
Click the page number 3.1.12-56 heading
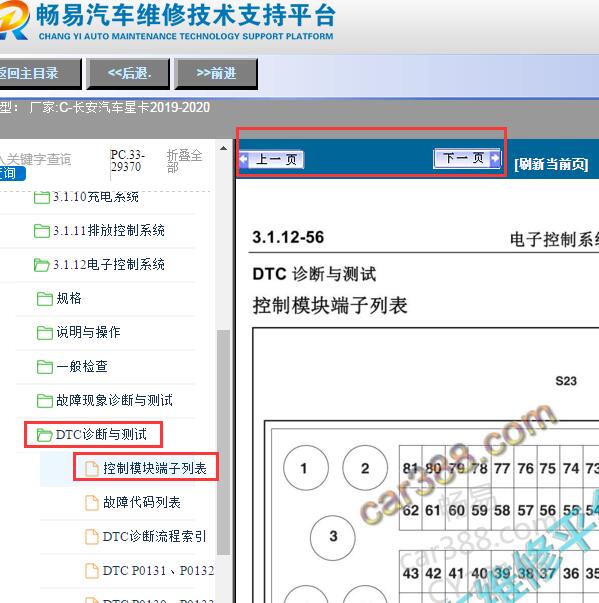tap(288, 237)
